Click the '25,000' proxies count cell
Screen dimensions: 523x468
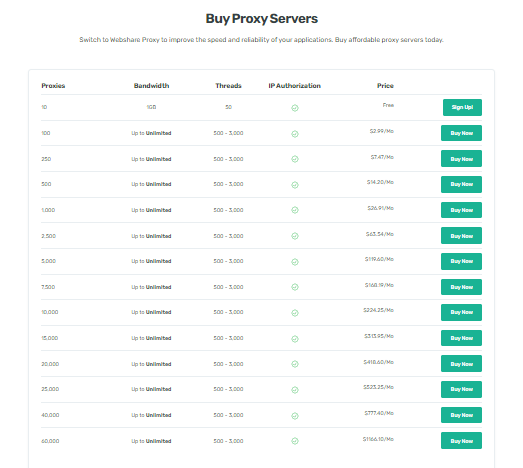[50, 389]
